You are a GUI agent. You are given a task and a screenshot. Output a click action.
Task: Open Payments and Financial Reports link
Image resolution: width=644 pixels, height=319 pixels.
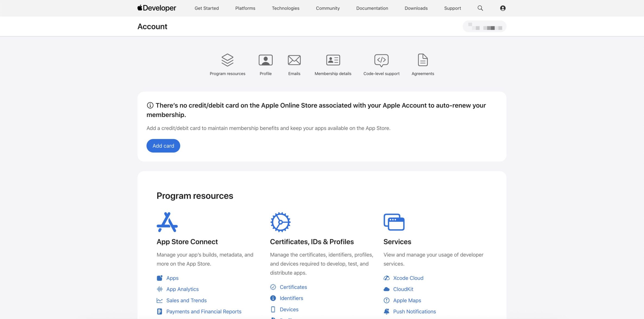point(204,312)
